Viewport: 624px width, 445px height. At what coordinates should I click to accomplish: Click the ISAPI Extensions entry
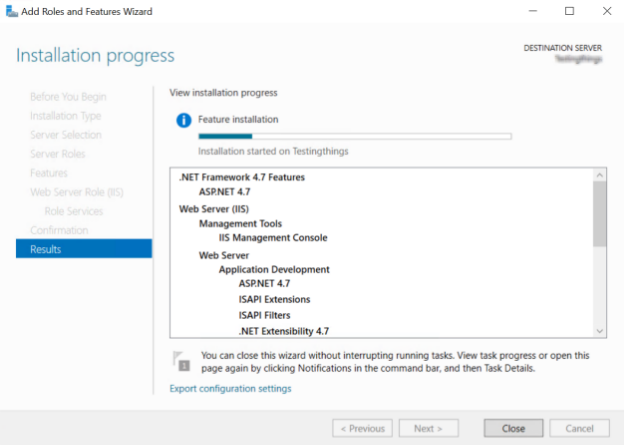click(274, 299)
